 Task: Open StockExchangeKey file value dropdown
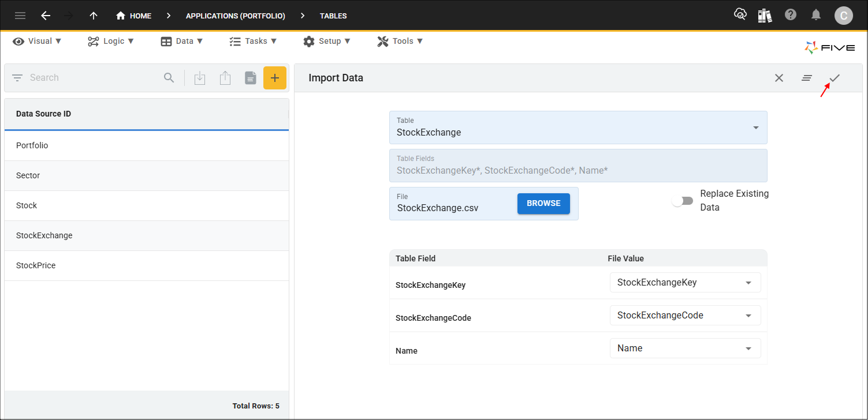click(x=685, y=283)
